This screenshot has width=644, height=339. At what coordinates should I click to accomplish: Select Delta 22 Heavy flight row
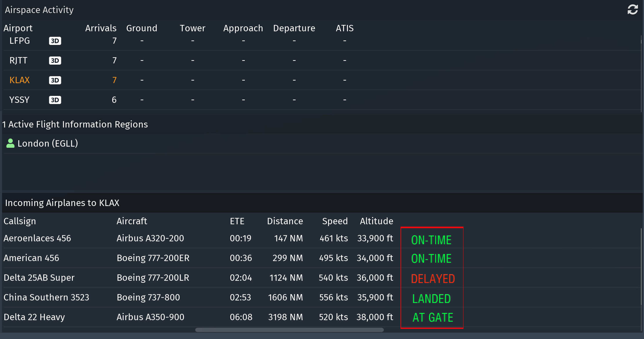tap(34, 317)
